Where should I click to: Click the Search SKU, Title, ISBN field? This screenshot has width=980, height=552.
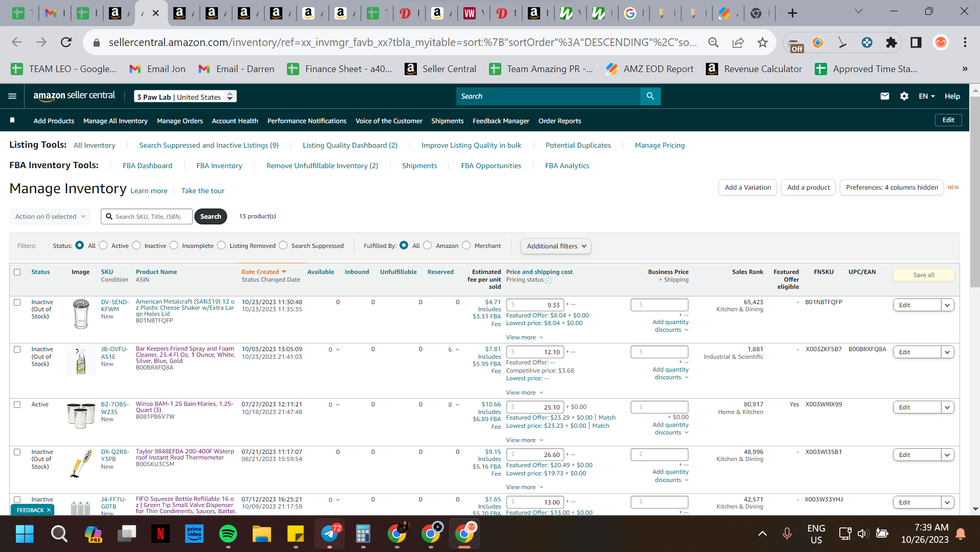(147, 216)
